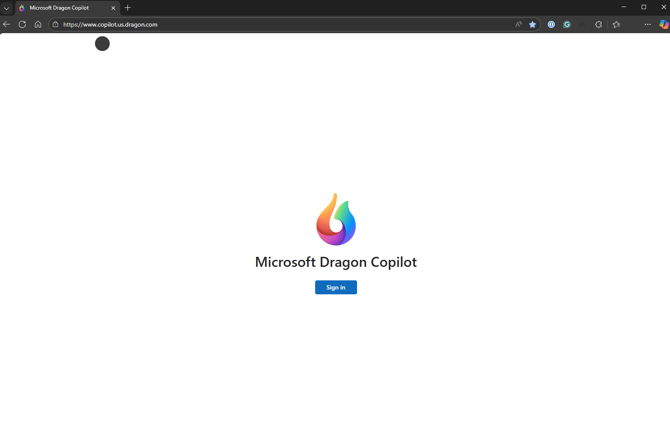View site information lock icon

tap(56, 24)
